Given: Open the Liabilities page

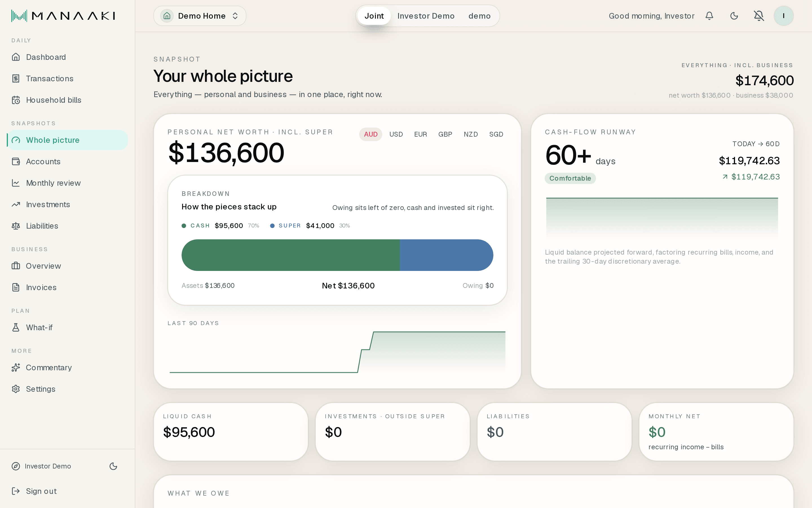Looking at the screenshot, I should coord(67,226).
